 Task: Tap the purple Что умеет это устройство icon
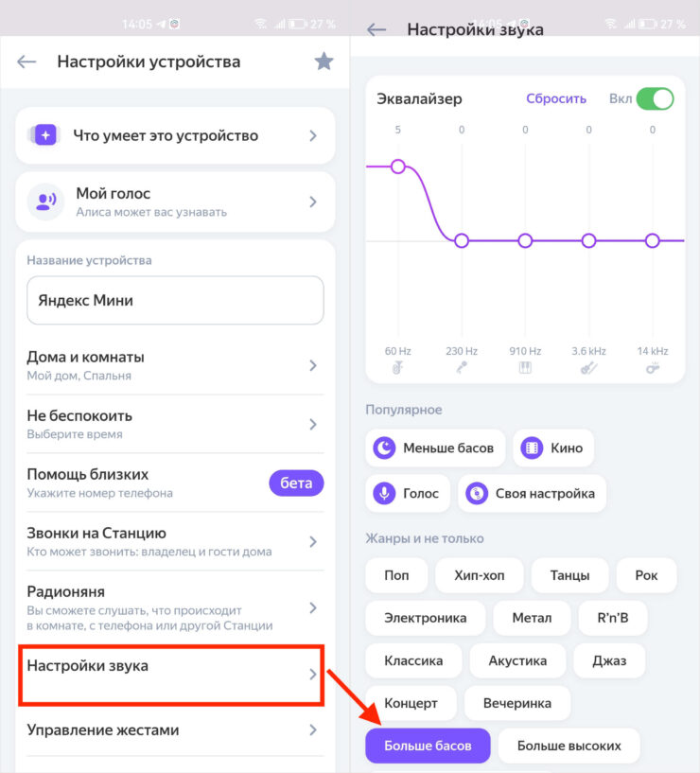click(45, 135)
